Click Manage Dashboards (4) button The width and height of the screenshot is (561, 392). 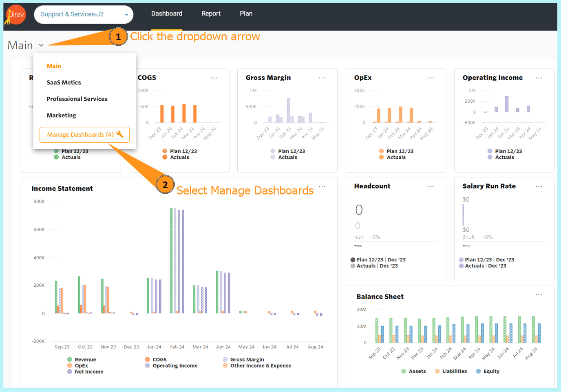pos(84,135)
